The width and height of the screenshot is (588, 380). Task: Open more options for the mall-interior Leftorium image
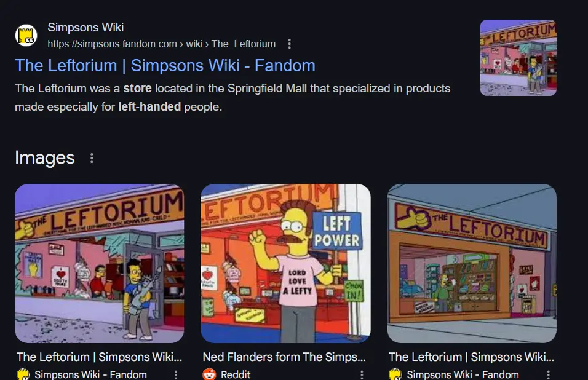coord(548,374)
